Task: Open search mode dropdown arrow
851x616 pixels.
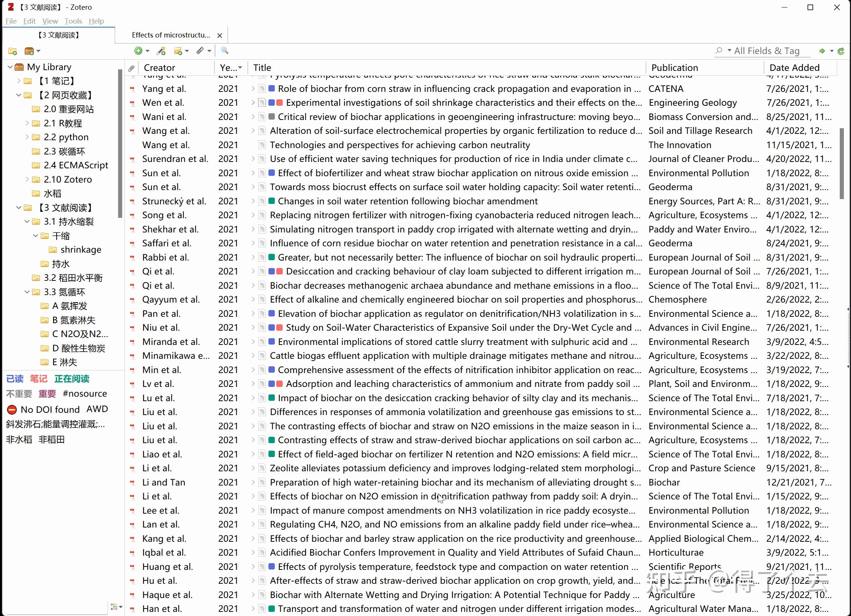Action: [x=730, y=51]
